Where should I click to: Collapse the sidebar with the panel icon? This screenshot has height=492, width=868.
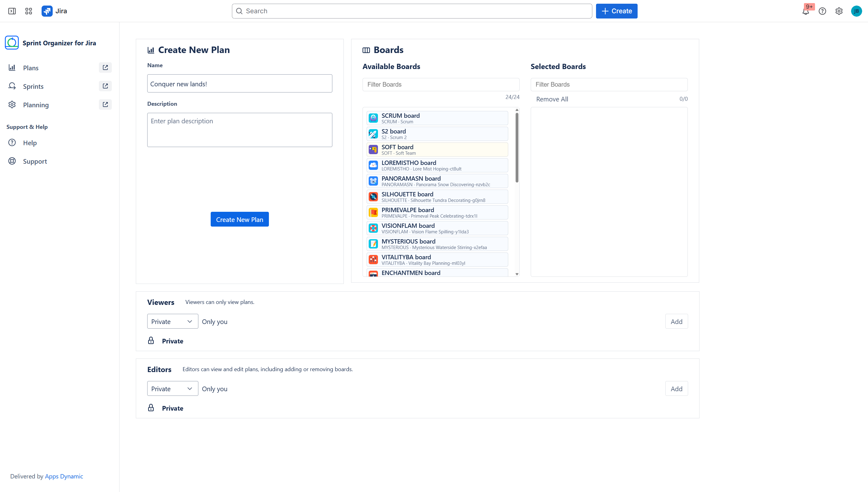12,11
